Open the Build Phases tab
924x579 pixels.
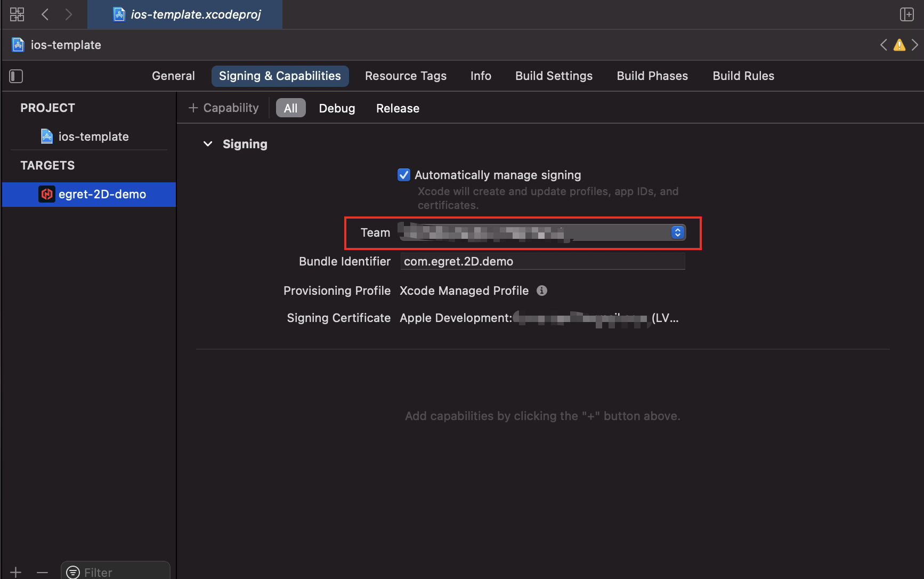[x=652, y=76]
